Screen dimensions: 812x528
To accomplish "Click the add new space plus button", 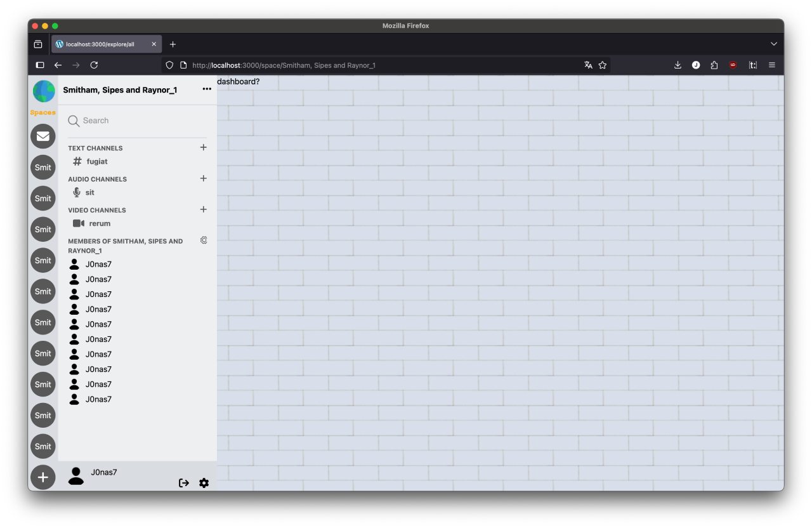I will coord(43,477).
